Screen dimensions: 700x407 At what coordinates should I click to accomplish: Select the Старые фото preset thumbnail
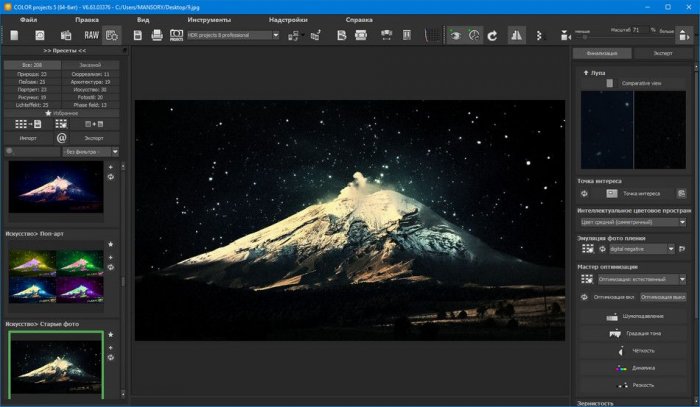point(54,363)
